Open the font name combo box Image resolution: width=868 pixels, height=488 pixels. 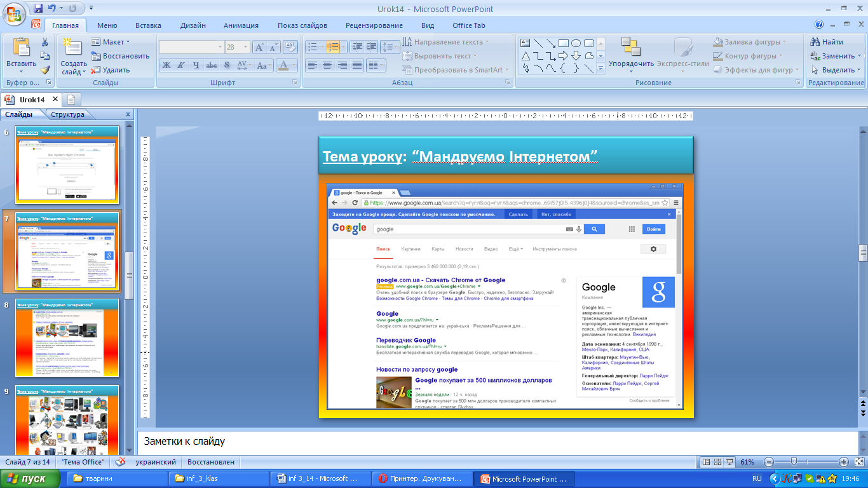[x=191, y=47]
